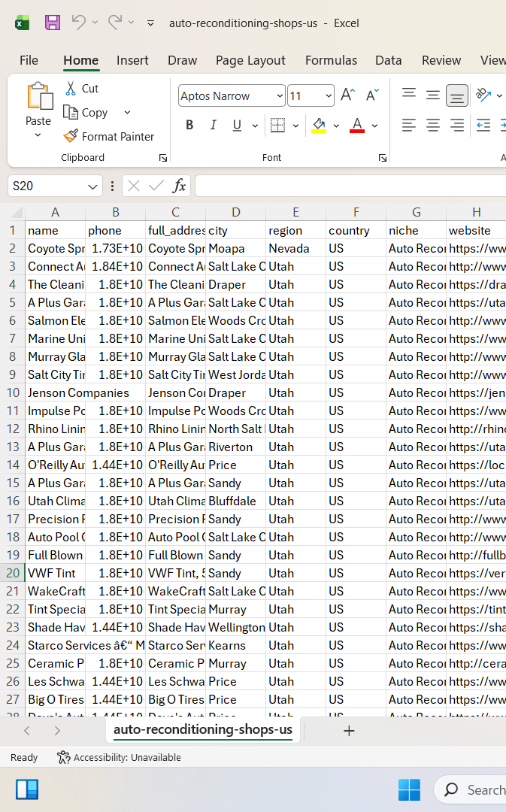Select the Nevada region cell
Image resolution: width=506 pixels, height=812 pixels.
(x=295, y=249)
